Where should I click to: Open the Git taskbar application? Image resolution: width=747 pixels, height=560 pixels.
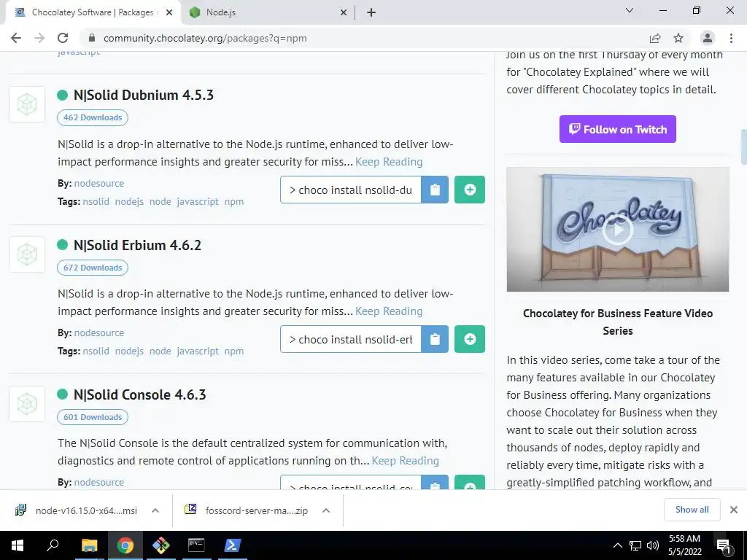160,545
